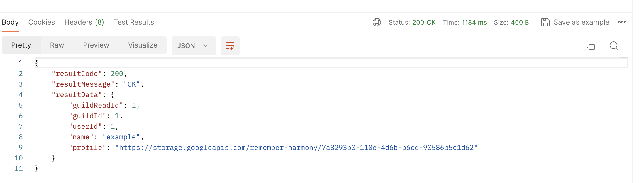
Task: Open the three-dot more options menu
Action: pyautogui.click(x=622, y=22)
